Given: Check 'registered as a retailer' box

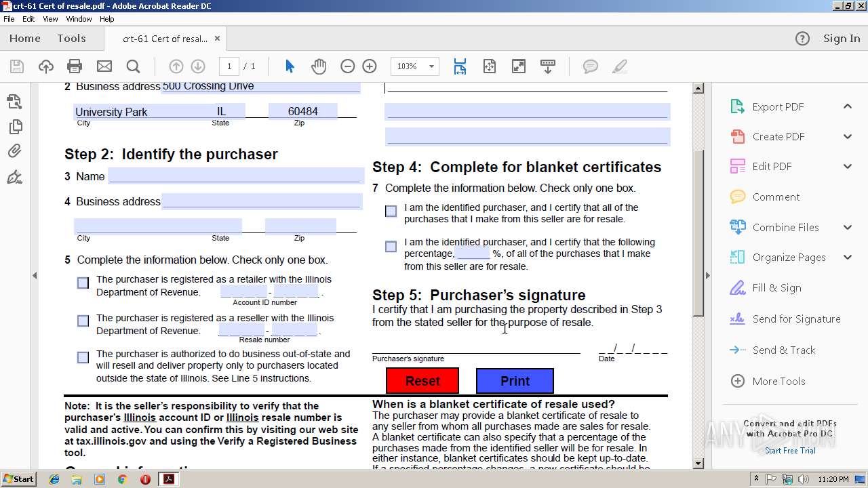Looking at the screenshot, I should (x=83, y=283).
